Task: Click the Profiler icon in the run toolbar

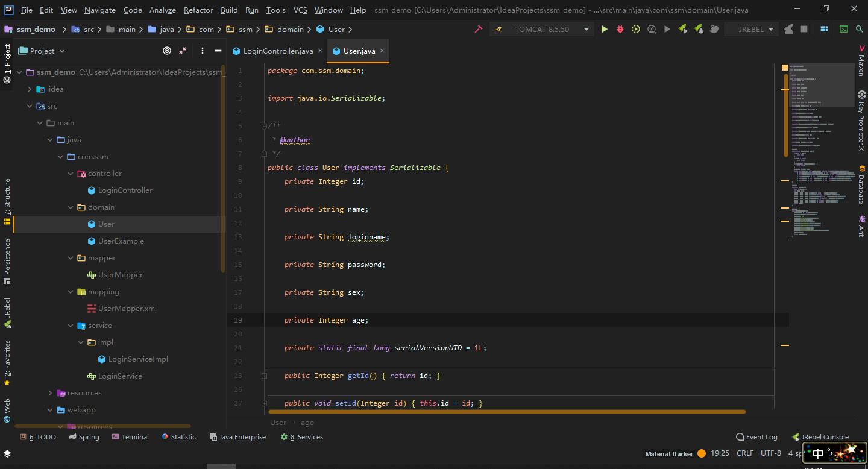Action: [651, 28]
